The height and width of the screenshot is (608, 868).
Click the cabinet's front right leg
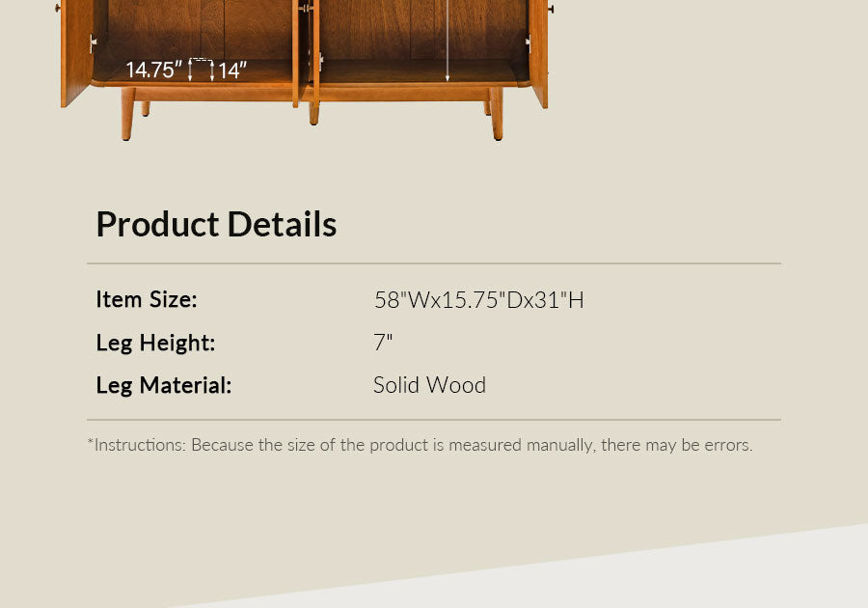pos(497,116)
